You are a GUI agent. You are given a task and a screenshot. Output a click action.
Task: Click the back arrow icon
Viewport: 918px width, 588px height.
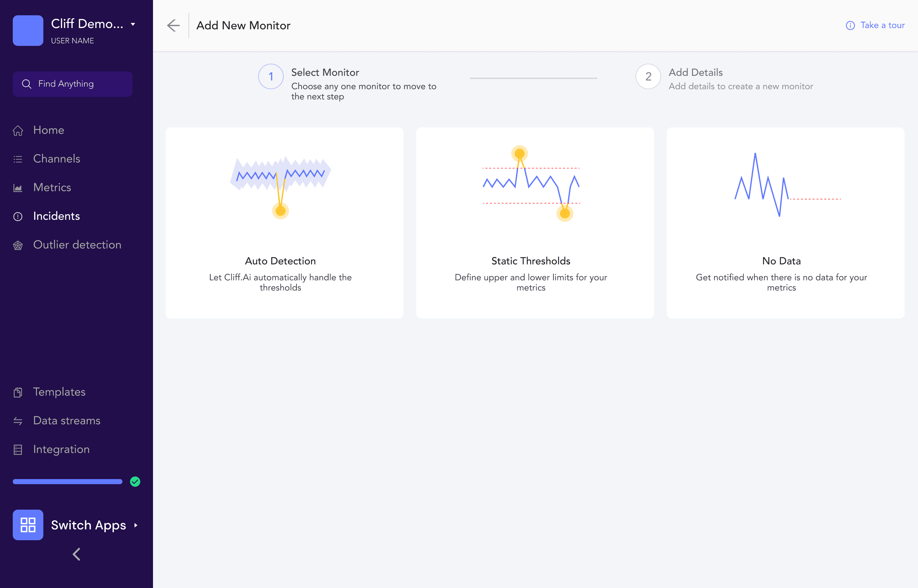point(173,25)
